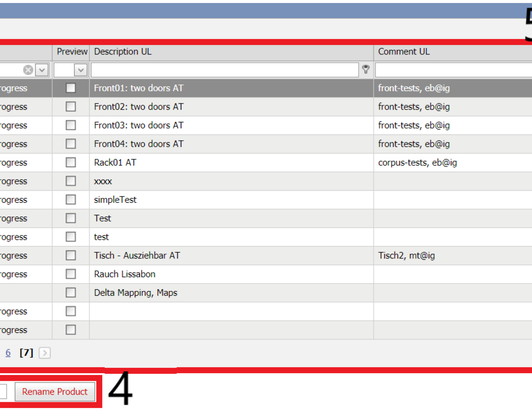
Task: Enable Preview for Rack01 AT
Action: pyautogui.click(x=70, y=162)
